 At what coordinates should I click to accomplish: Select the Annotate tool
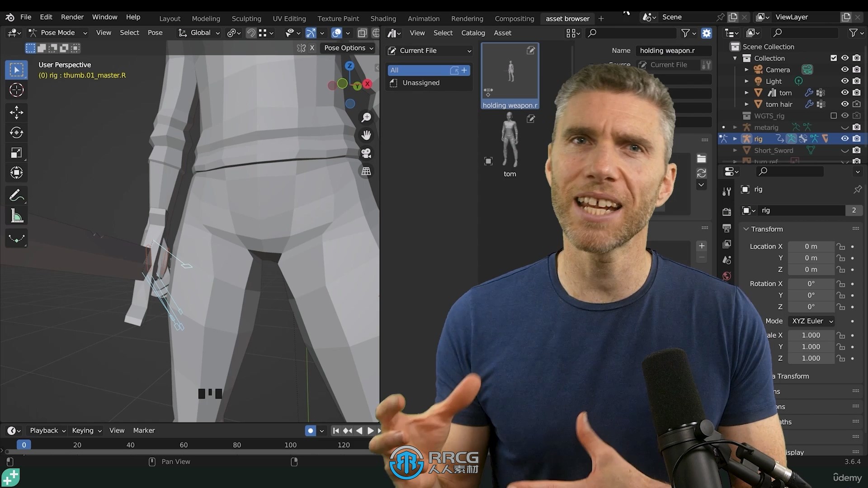[16, 196]
